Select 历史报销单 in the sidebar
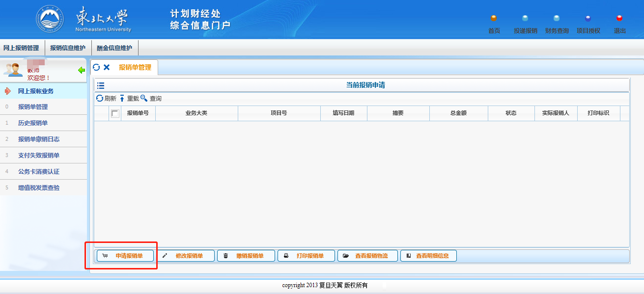 [x=33, y=123]
